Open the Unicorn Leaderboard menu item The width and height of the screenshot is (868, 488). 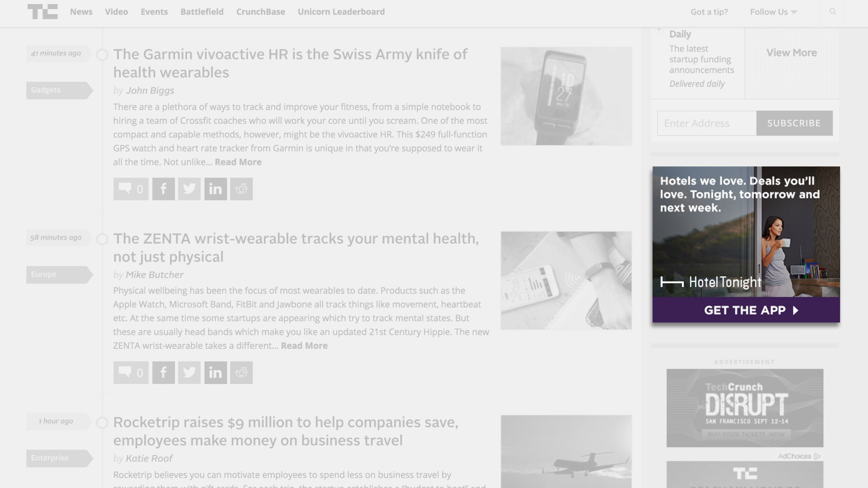click(341, 12)
